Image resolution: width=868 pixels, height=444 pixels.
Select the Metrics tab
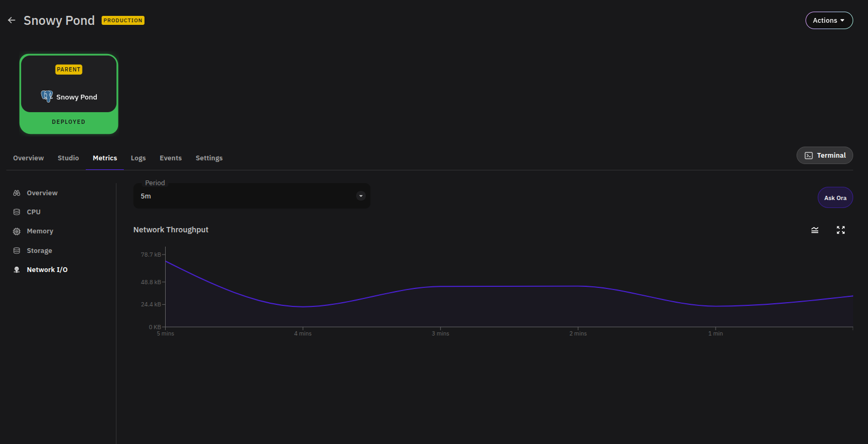point(105,158)
